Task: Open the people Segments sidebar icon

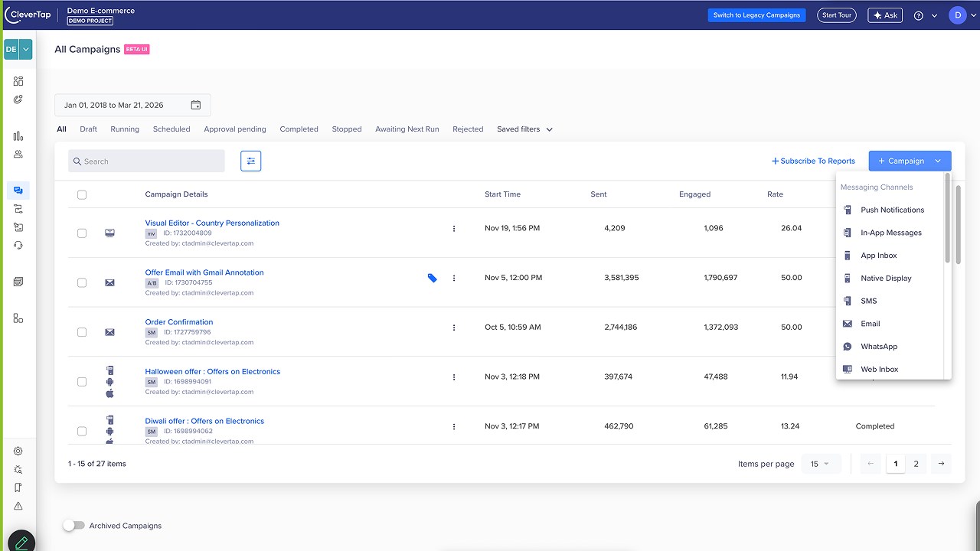Action: (18, 155)
